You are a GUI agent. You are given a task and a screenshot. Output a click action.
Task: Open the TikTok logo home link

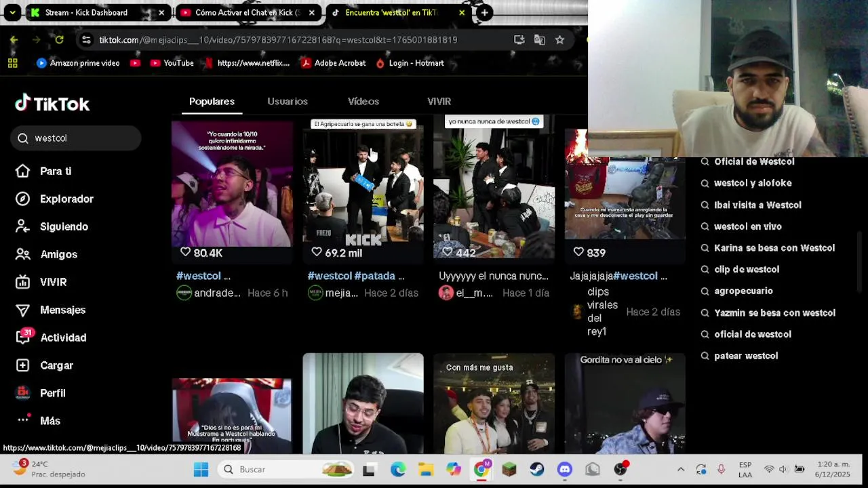[52, 104]
